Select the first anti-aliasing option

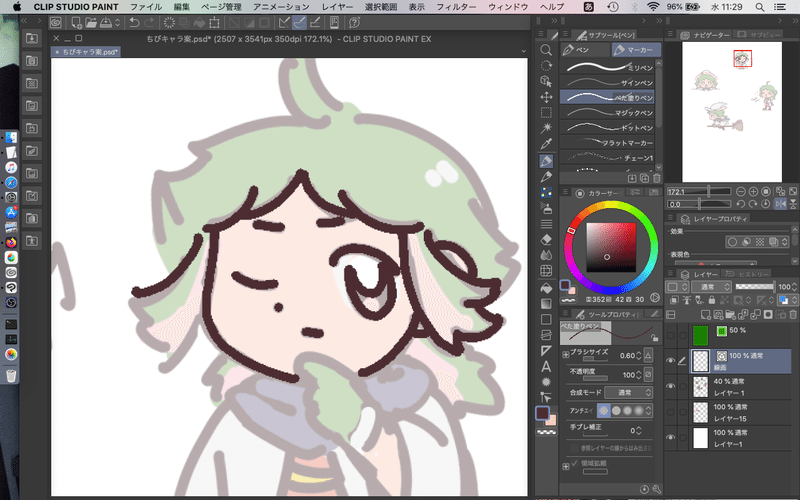604,410
